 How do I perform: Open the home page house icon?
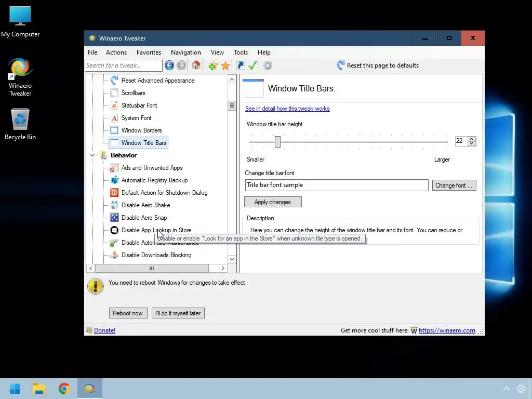tap(196, 65)
